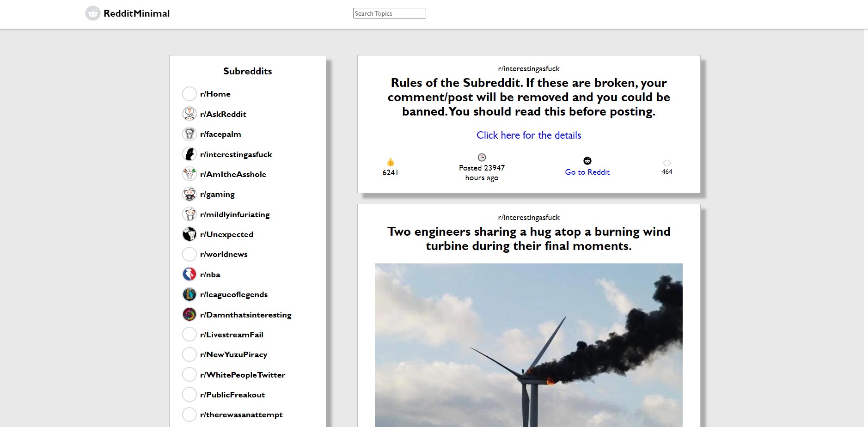Click the r/leagueoflegends avatar icon
Image resolution: width=868 pixels, height=427 pixels.
pos(189,294)
